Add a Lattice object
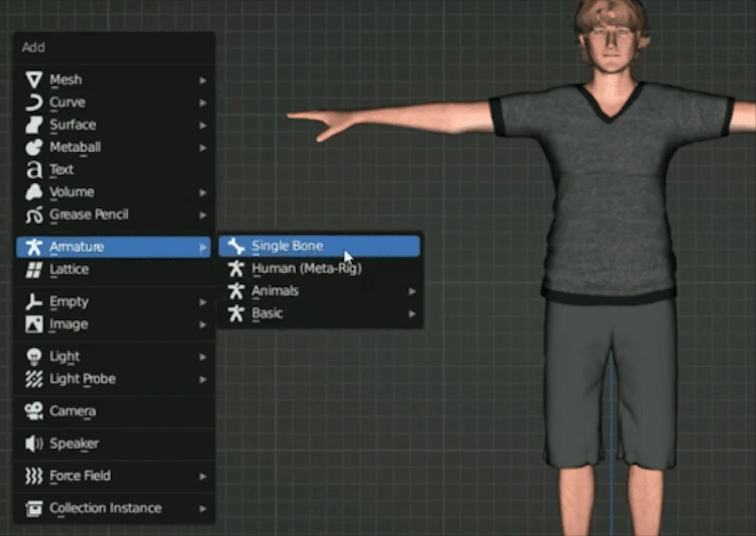The width and height of the screenshot is (756, 536). click(x=114, y=269)
